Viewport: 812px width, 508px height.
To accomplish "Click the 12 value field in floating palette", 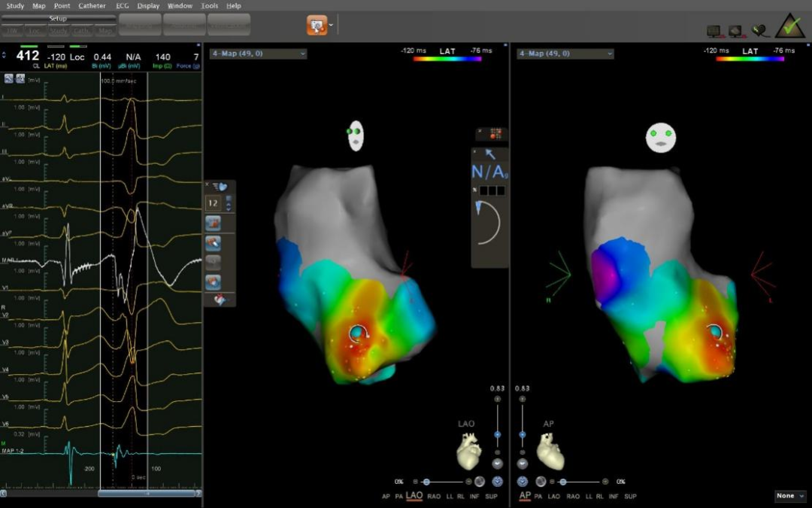I will pos(214,203).
